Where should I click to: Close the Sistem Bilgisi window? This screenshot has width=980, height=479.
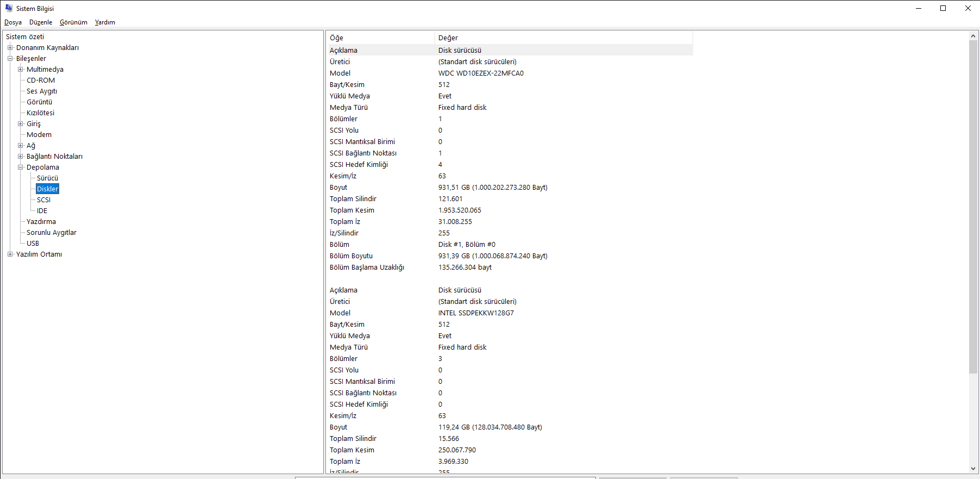(x=968, y=8)
